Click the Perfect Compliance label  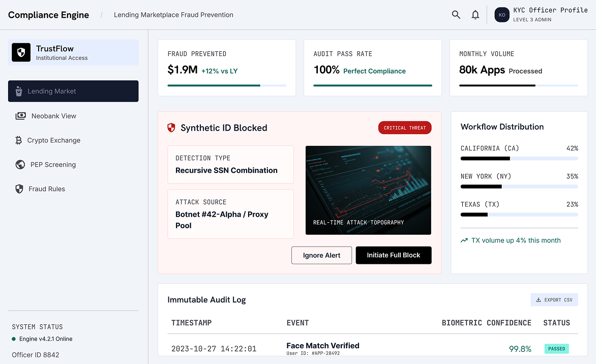pyautogui.click(x=374, y=71)
